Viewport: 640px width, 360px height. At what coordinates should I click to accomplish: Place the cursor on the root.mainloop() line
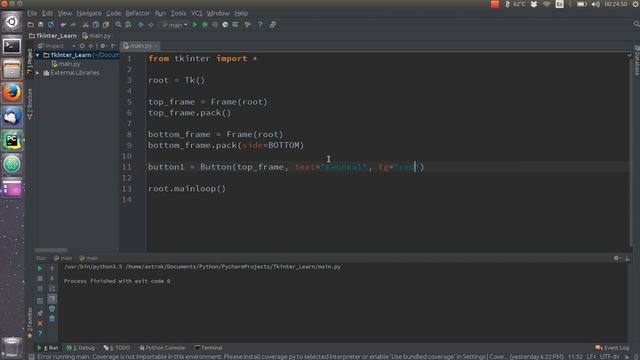click(x=187, y=189)
